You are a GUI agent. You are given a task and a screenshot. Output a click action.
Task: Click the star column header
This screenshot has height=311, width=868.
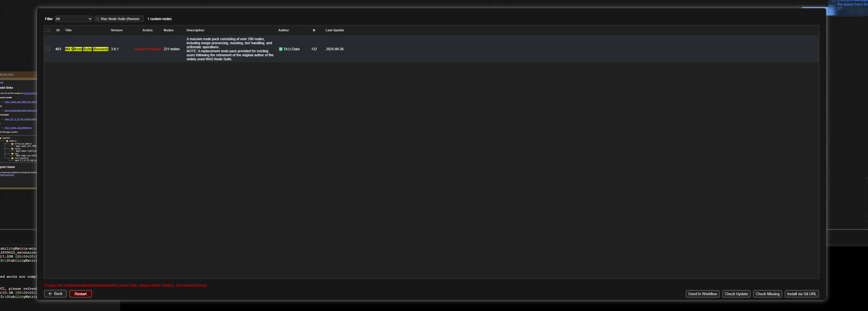[x=314, y=30]
